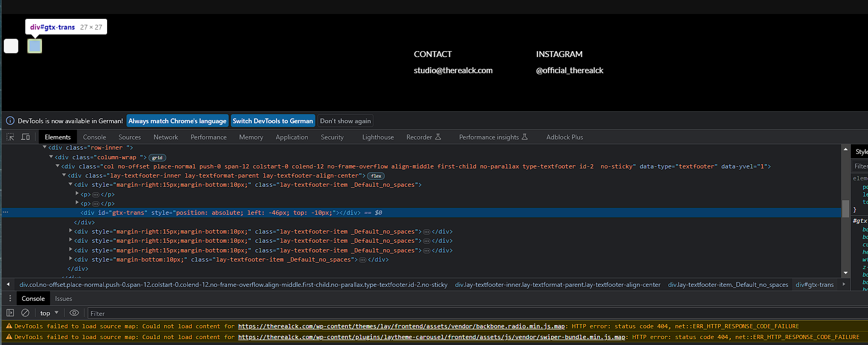This screenshot has width=868, height=345.
Task: Open the top JavaScript context dropdown
Action: pos(49,313)
